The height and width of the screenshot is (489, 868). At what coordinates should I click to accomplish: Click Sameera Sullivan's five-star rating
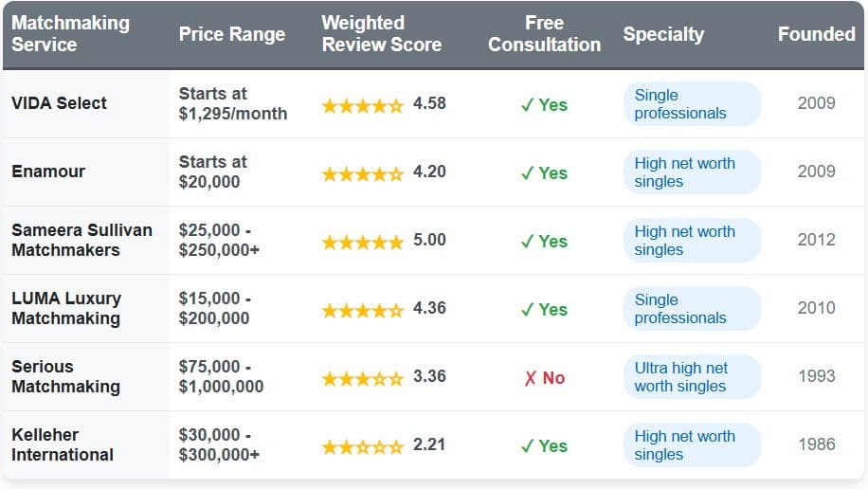click(x=363, y=242)
